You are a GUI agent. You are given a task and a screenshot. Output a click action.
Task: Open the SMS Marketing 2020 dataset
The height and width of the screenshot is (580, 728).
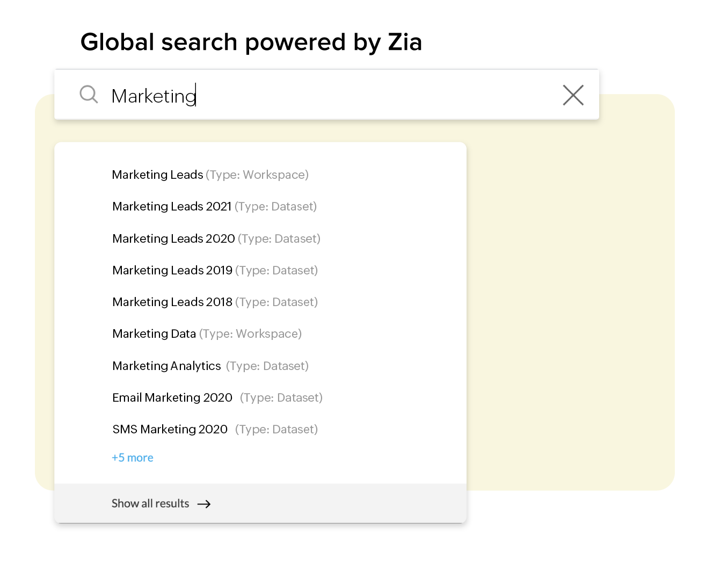pos(170,429)
